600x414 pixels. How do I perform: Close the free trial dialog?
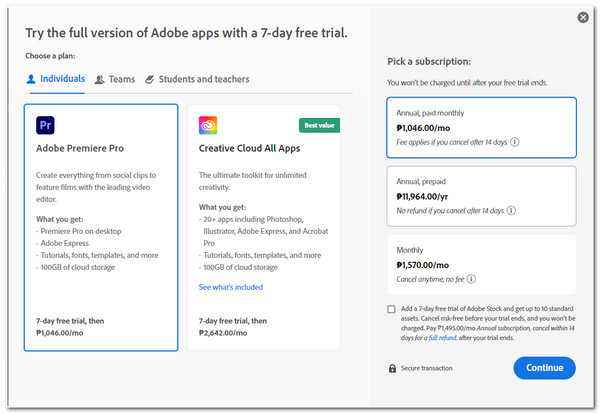(583, 17)
